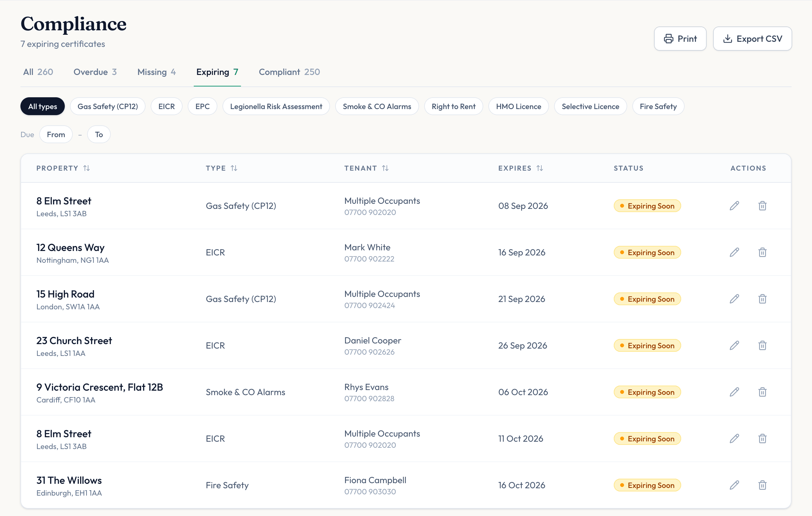Open the Compliant 250 tab
The image size is (812, 516).
pos(289,72)
